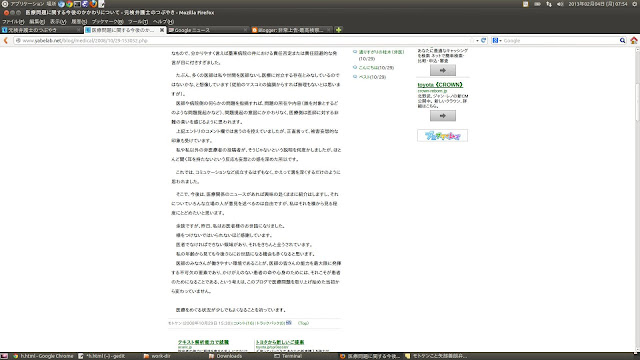The image size is (640, 360).
Task: Switch to the Terminal taskbar window
Action: (288, 356)
